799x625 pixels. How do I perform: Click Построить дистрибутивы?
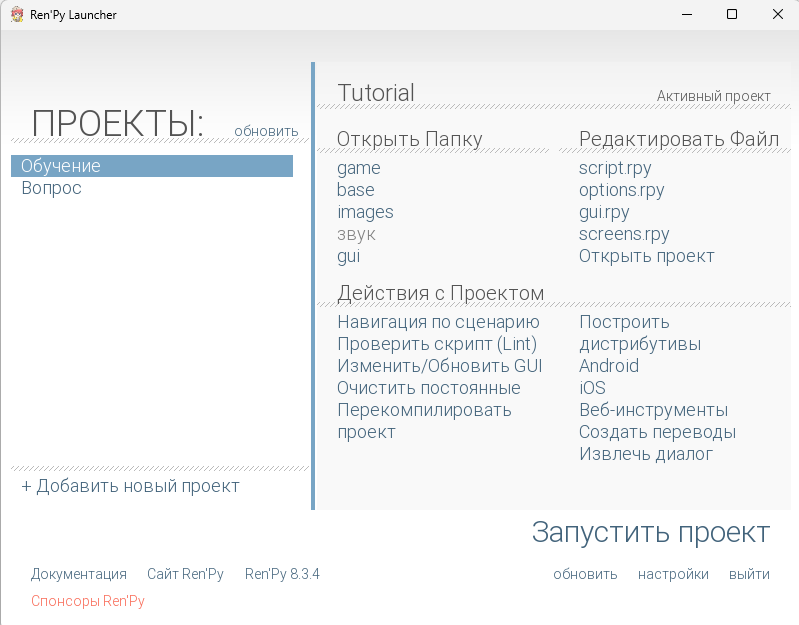[640, 333]
